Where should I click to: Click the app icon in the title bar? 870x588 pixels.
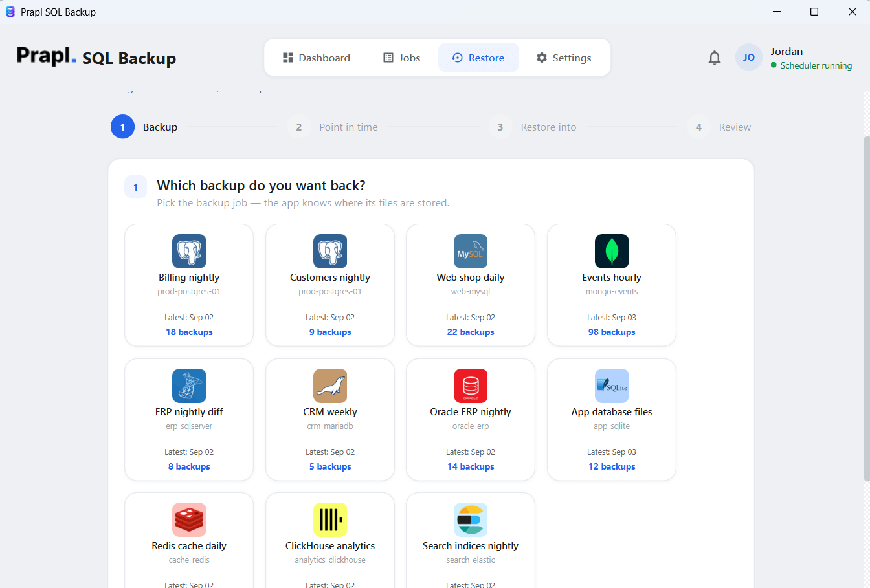coord(10,12)
